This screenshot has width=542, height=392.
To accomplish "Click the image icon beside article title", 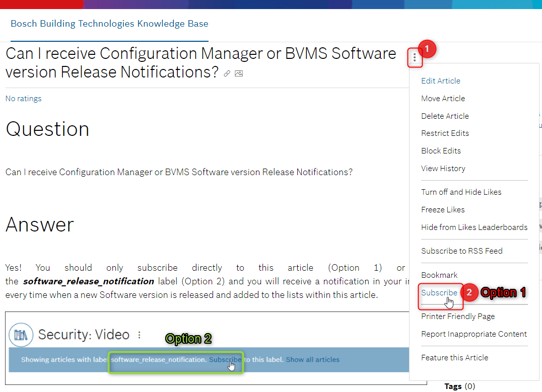I will tap(239, 73).
